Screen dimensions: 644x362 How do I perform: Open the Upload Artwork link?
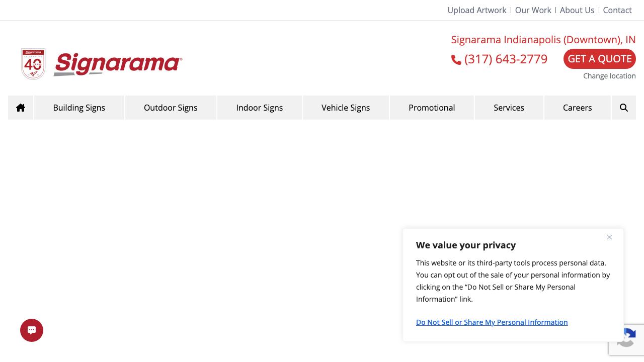coord(476,10)
